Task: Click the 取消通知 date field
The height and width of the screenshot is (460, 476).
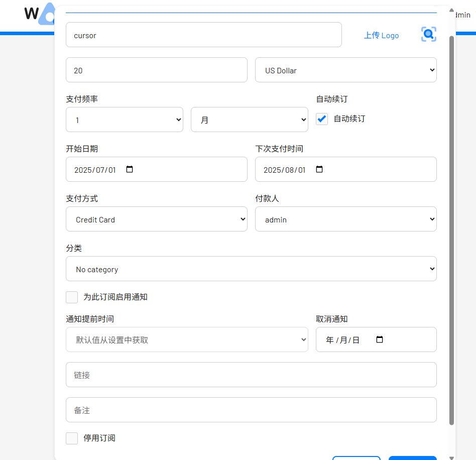Action: (376, 339)
